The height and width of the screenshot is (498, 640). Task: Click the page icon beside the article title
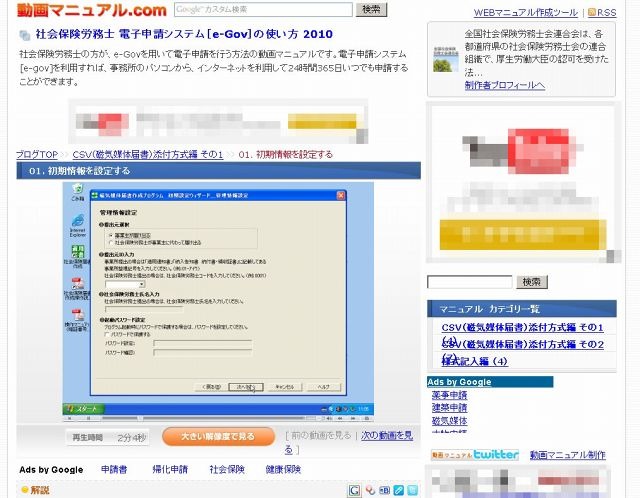point(25,35)
